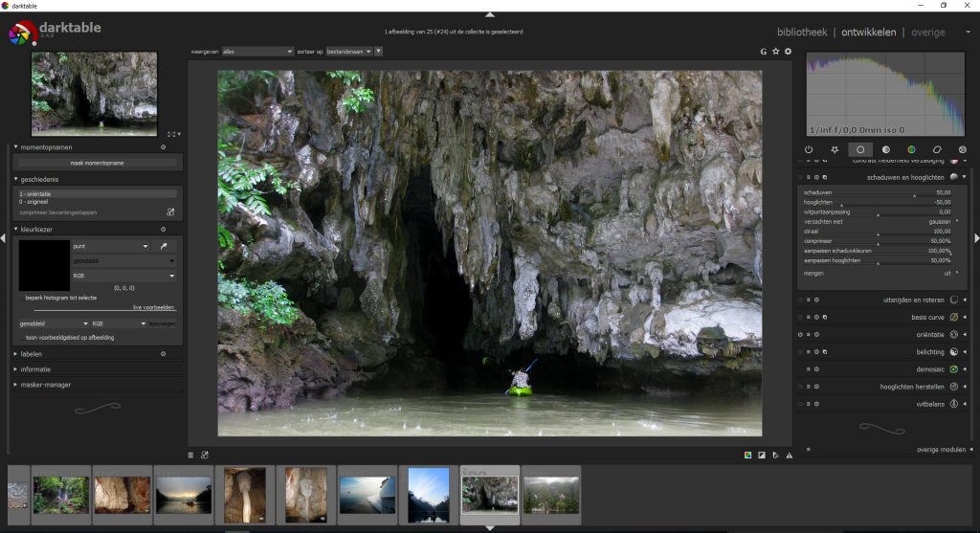The height and width of the screenshot is (533, 980).
Task: Enable the belichting module
Action: 800,352
